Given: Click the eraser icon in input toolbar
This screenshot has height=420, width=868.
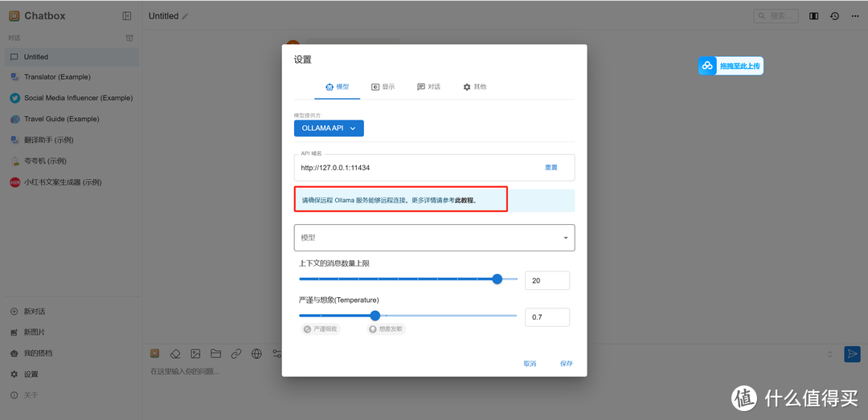Looking at the screenshot, I should point(175,353).
